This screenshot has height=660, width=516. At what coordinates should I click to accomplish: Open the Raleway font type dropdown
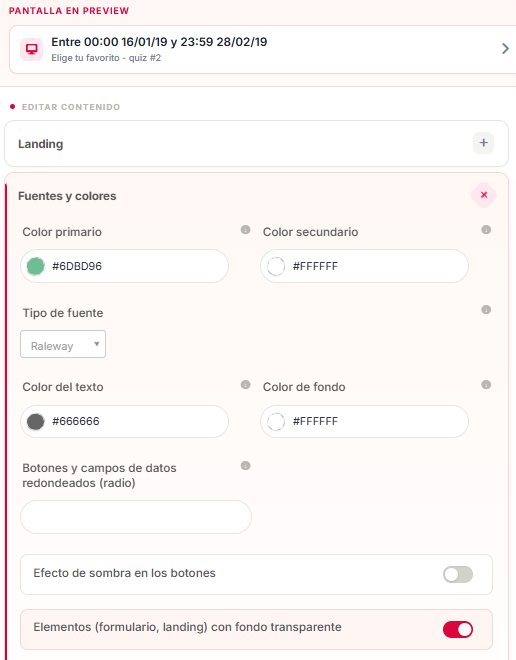63,344
